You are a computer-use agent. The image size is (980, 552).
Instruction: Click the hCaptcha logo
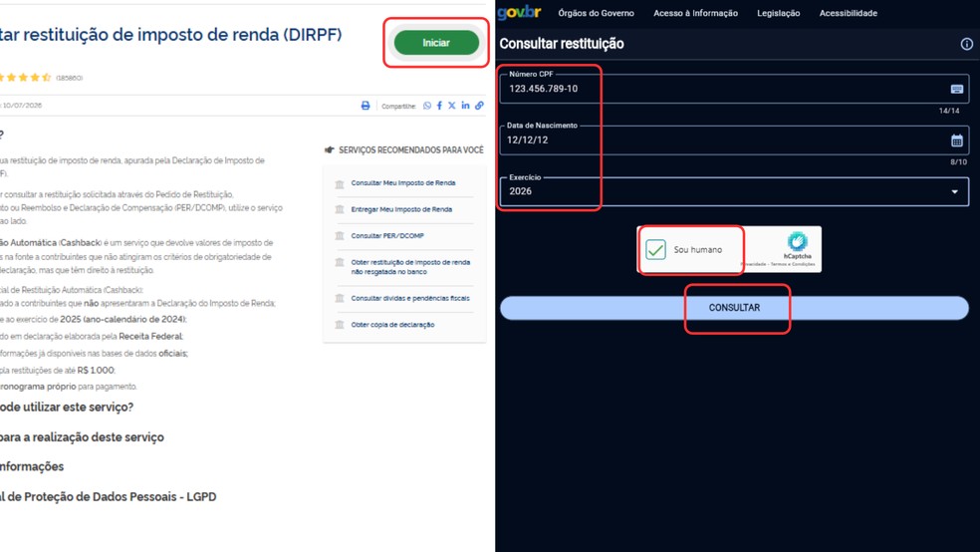(798, 241)
